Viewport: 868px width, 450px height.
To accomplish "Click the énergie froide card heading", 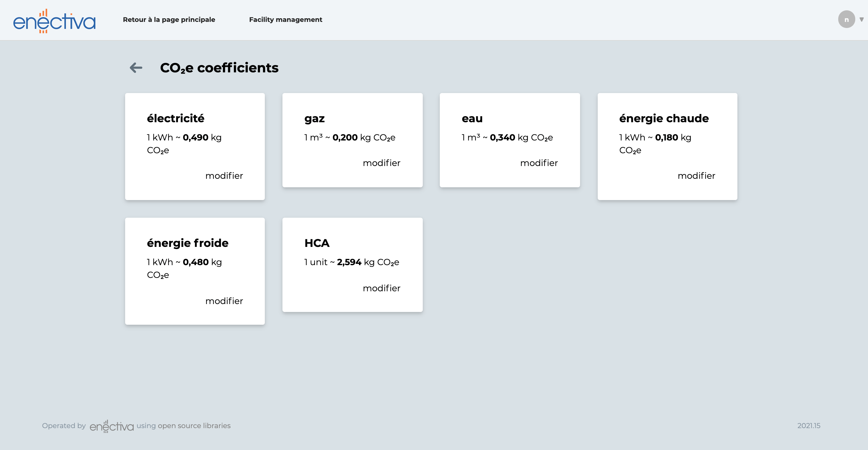I will click(x=188, y=243).
